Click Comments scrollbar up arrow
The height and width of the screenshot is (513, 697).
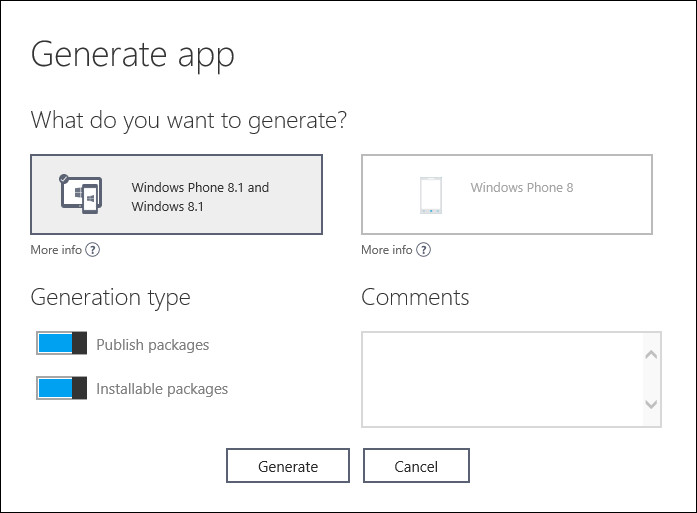[x=651, y=355]
